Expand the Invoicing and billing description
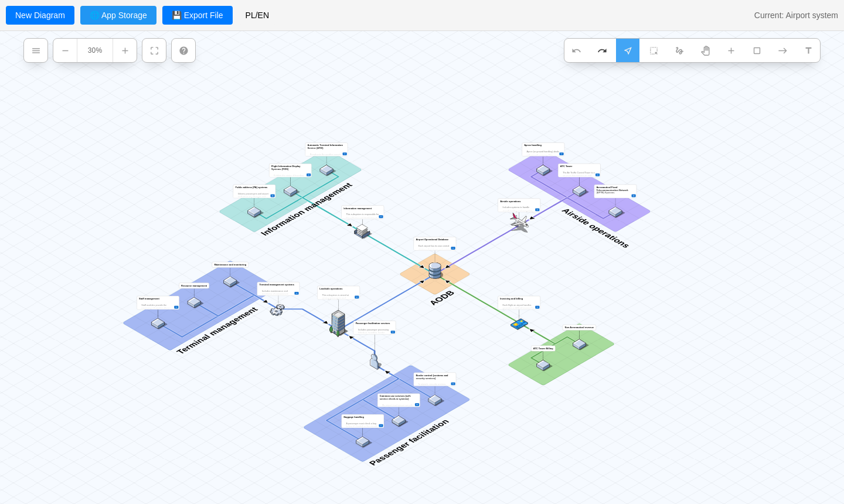Viewport: 844px width, 504px height. click(537, 307)
